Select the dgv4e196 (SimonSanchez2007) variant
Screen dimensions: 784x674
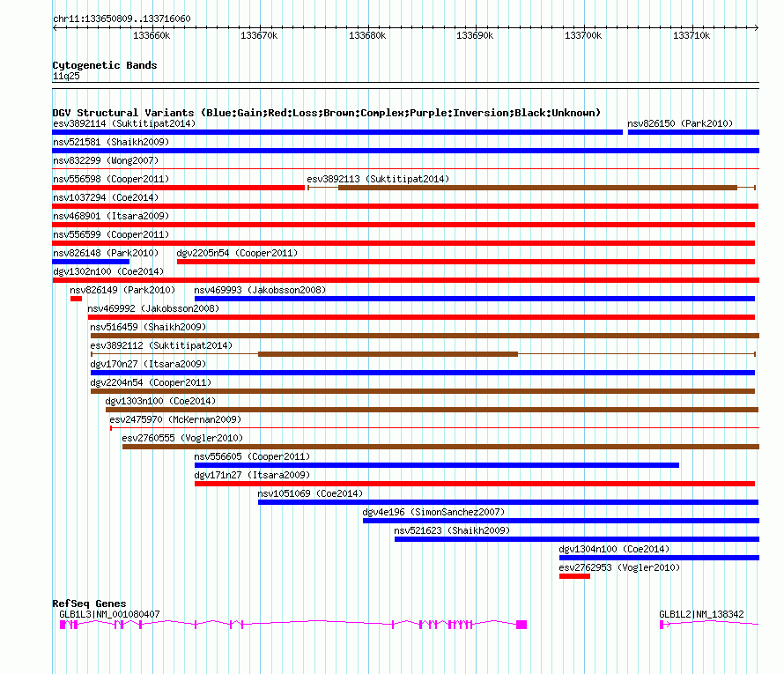click(561, 521)
